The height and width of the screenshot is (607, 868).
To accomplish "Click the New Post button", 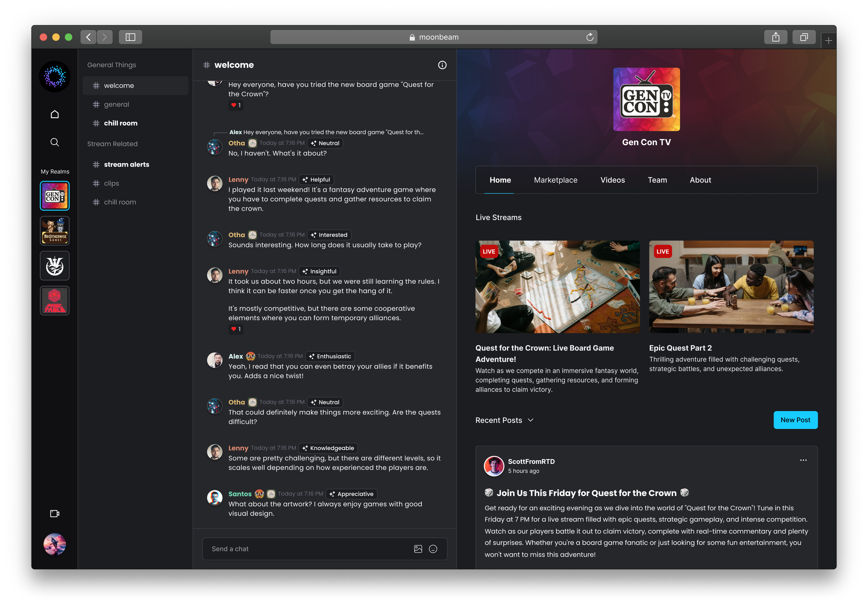I will (795, 420).
